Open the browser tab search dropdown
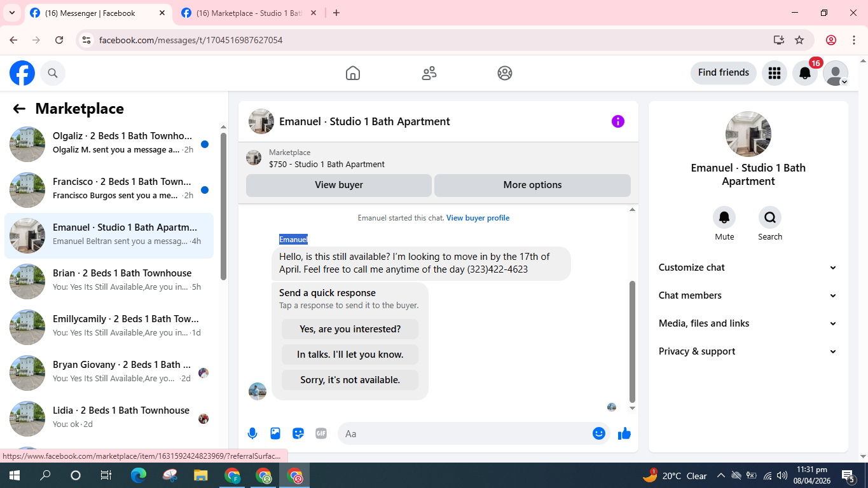Screen dimensions: 868x488 coord(11,13)
